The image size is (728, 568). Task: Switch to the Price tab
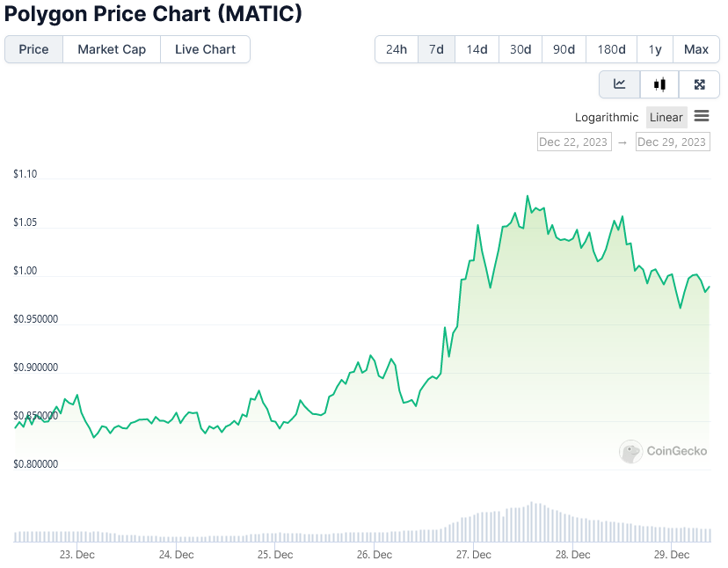(34, 49)
